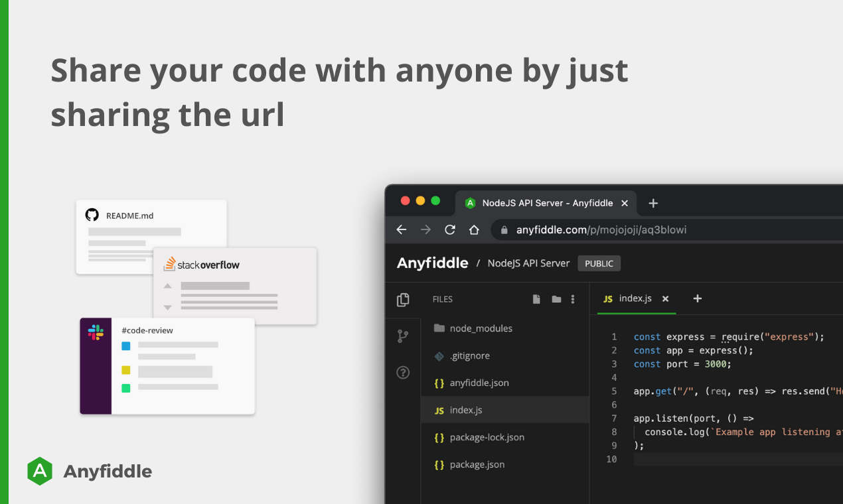
Task: Downvote on the Stack Overflow card
Action: [x=168, y=307]
